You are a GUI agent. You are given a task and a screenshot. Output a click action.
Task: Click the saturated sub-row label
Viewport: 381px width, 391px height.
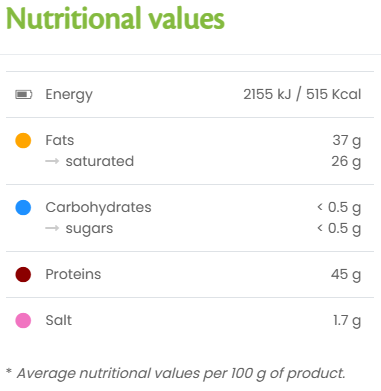tap(100, 161)
